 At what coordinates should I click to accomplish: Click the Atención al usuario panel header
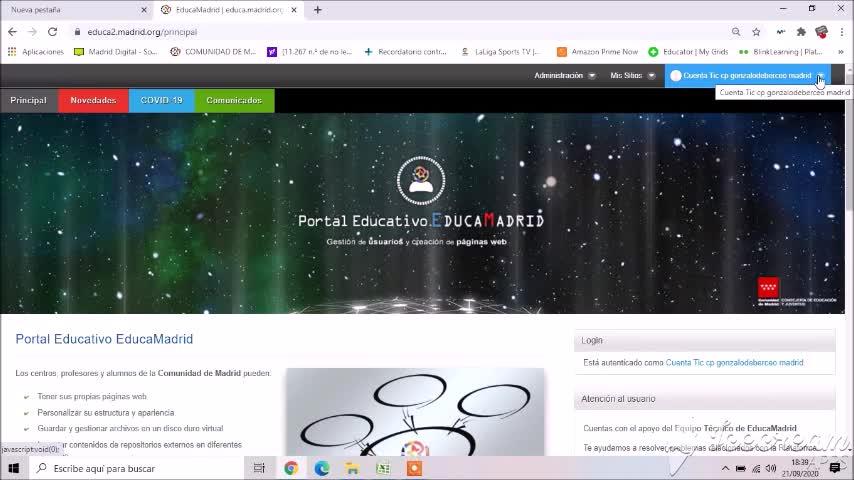tap(704, 399)
